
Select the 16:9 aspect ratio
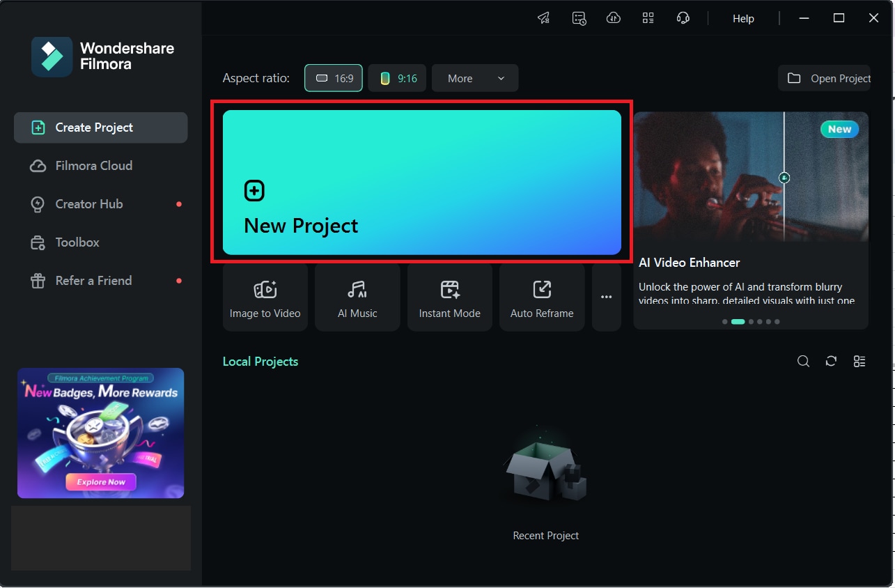tap(334, 78)
